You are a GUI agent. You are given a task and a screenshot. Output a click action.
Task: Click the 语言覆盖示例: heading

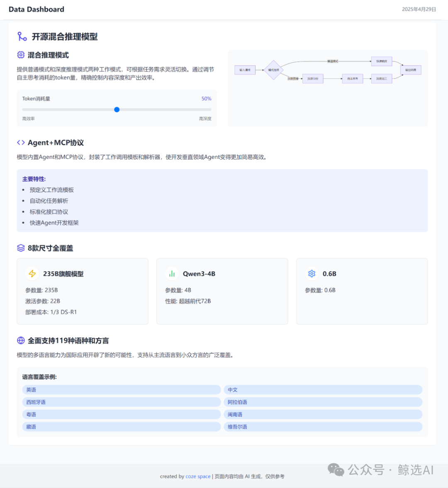coord(39,377)
